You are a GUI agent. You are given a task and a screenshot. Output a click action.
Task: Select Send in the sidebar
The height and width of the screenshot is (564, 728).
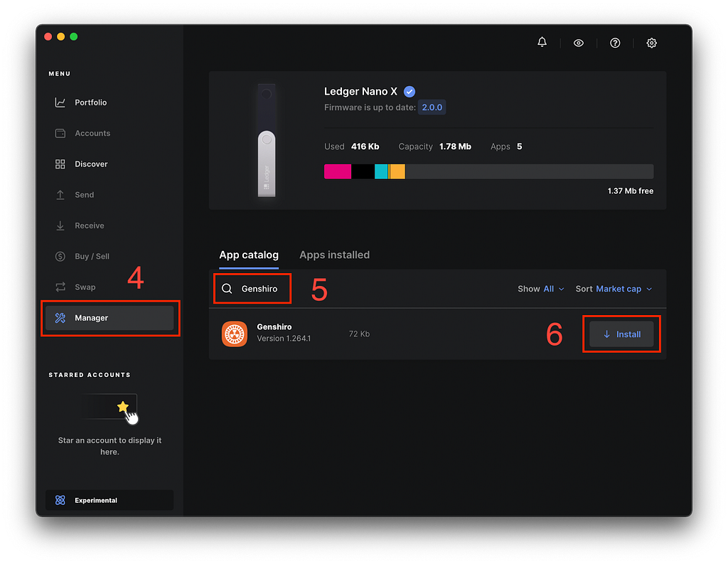coord(109,195)
